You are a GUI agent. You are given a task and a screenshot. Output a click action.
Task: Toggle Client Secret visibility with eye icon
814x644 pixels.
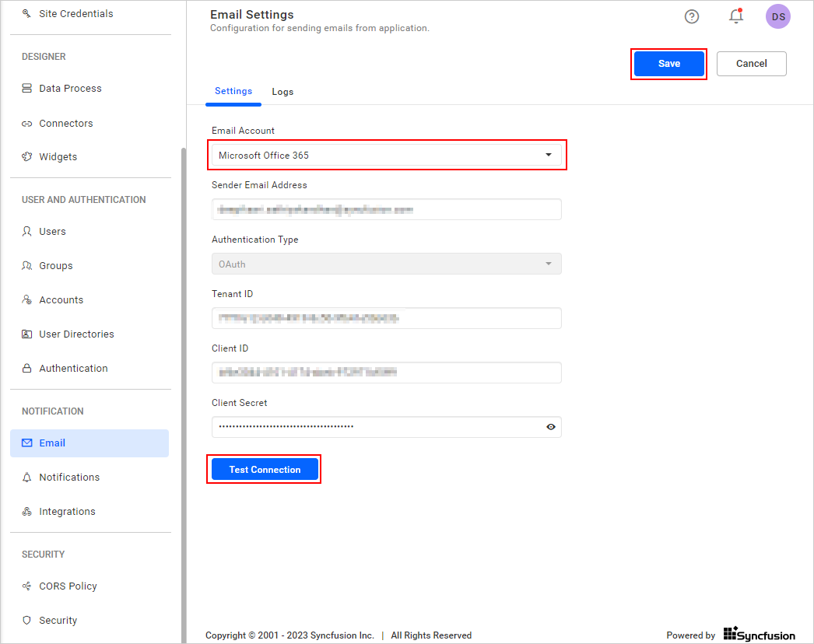pos(550,427)
